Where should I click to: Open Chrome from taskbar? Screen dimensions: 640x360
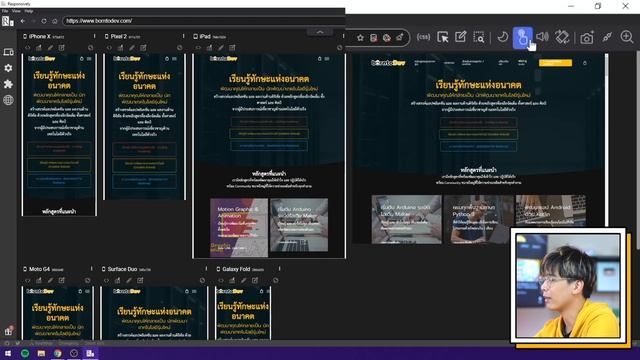tap(58, 353)
